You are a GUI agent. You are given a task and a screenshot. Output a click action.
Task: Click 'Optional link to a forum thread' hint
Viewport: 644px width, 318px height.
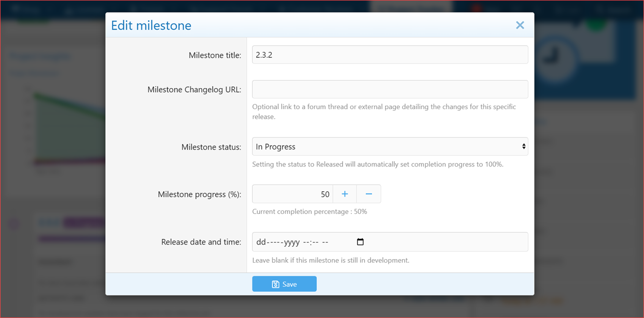384,112
